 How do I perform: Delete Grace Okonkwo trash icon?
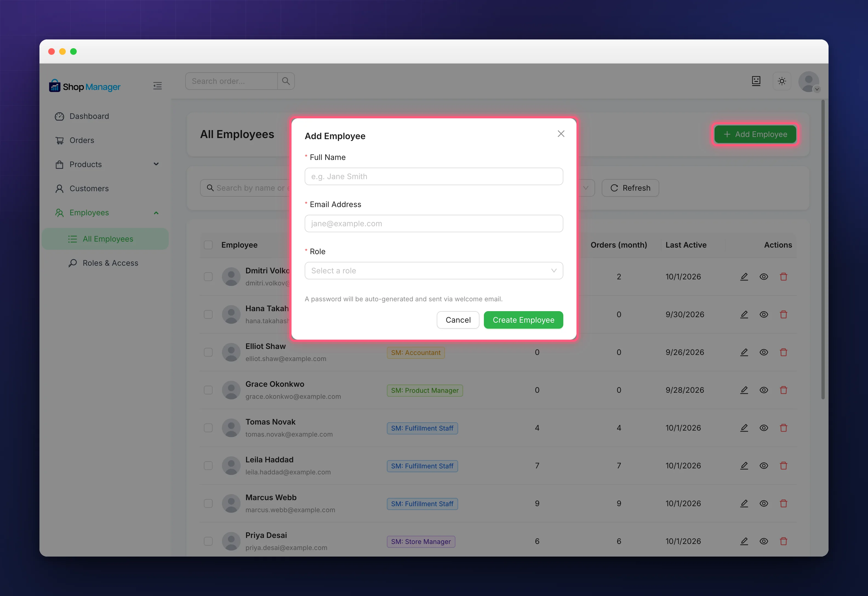[784, 390]
